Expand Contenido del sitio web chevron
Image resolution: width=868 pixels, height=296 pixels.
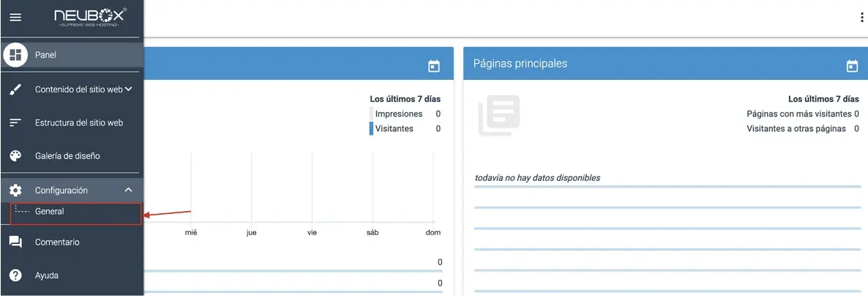tap(128, 89)
